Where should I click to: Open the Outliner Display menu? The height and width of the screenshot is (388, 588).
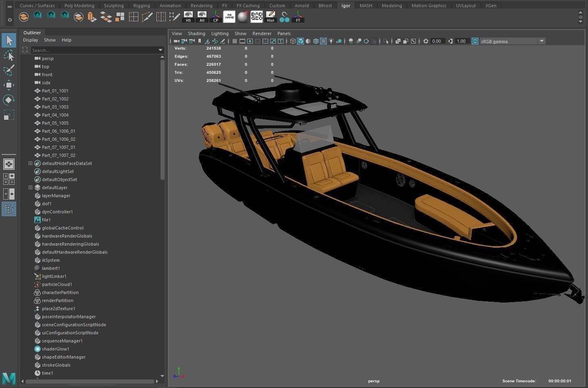pos(31,40)
